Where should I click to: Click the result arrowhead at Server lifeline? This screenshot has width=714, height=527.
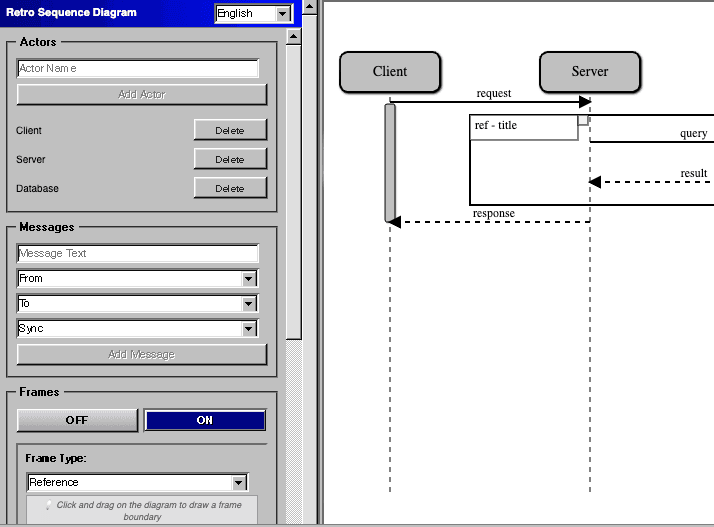[595, 182]
